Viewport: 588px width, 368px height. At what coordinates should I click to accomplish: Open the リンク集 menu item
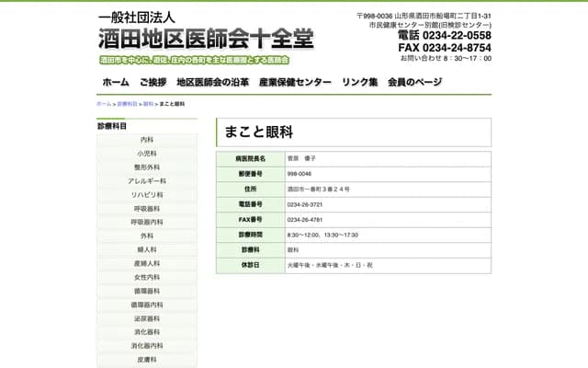(x=359, y=82)
